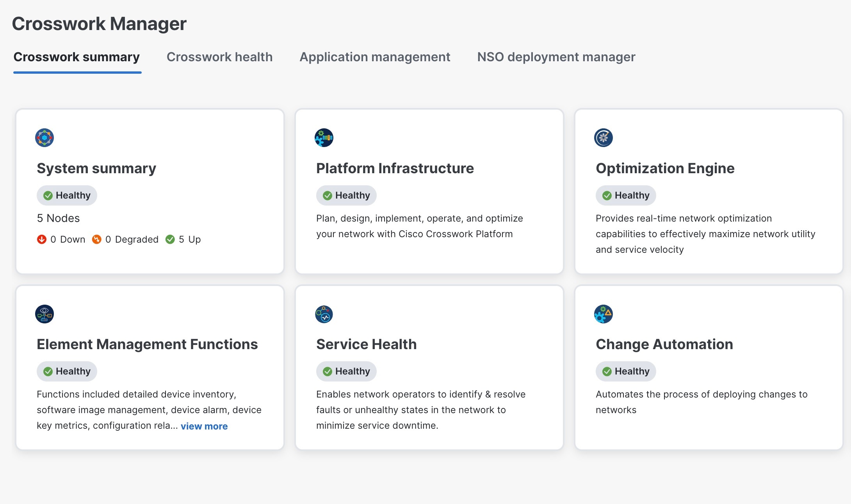The image size is (851, 504).
Task: Click the Element Management Functions device icon
Action: (44, 314)
